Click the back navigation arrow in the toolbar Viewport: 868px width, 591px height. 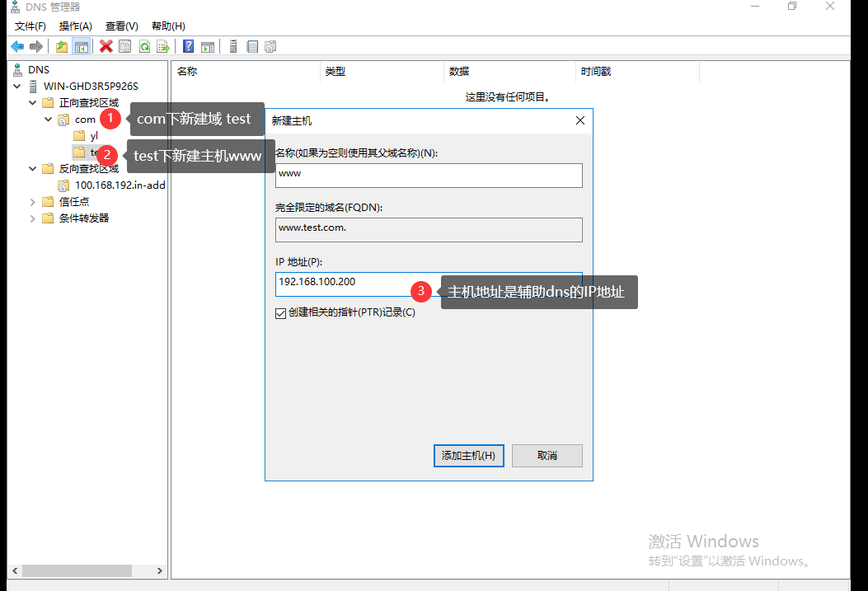(x=17, y=46)
